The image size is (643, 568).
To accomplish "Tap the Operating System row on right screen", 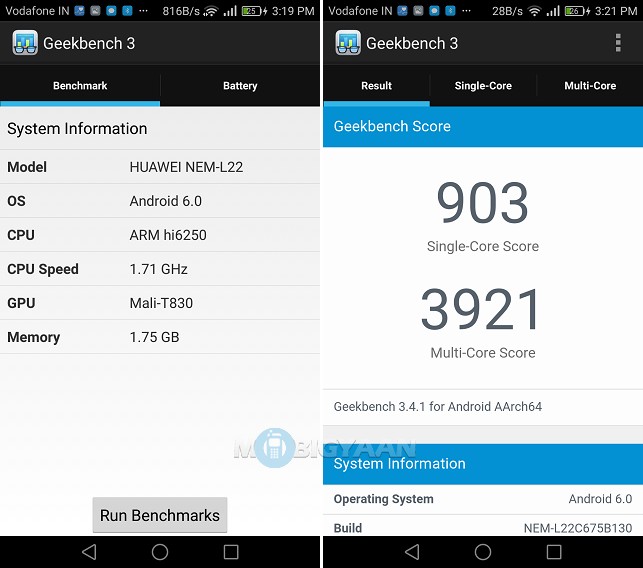I will pyautogui.click(x=483, y=499).
